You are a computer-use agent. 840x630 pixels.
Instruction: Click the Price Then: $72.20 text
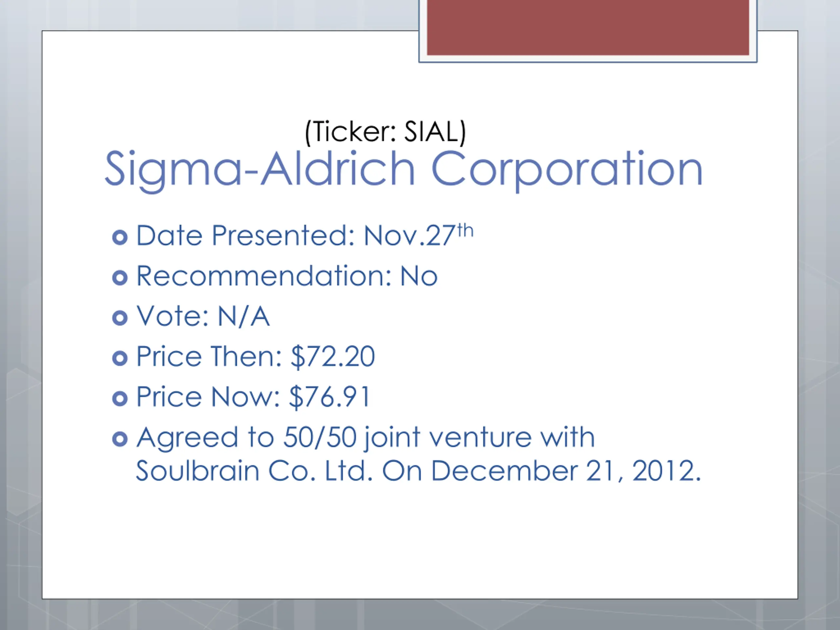256,357
